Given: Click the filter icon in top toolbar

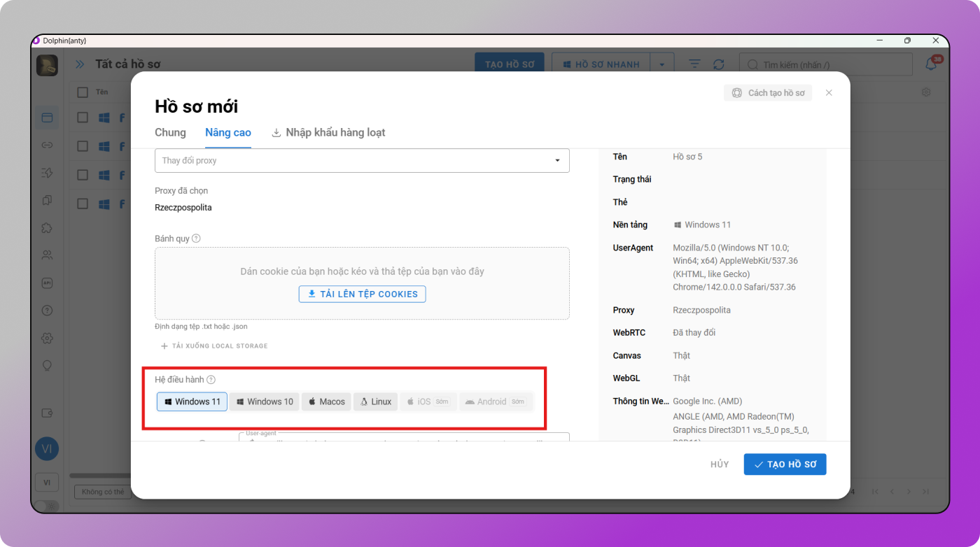Looking at the screenshot, I should tap(694, 64).
